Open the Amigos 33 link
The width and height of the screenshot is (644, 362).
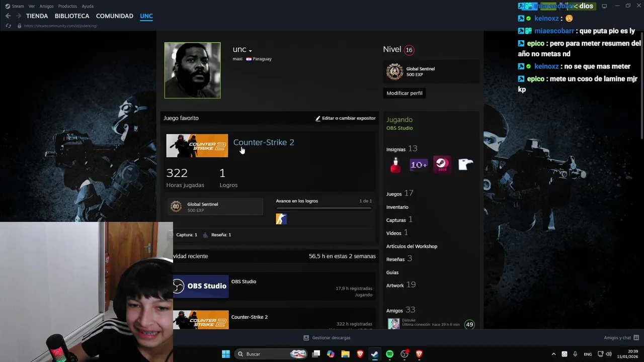[401, 310]
